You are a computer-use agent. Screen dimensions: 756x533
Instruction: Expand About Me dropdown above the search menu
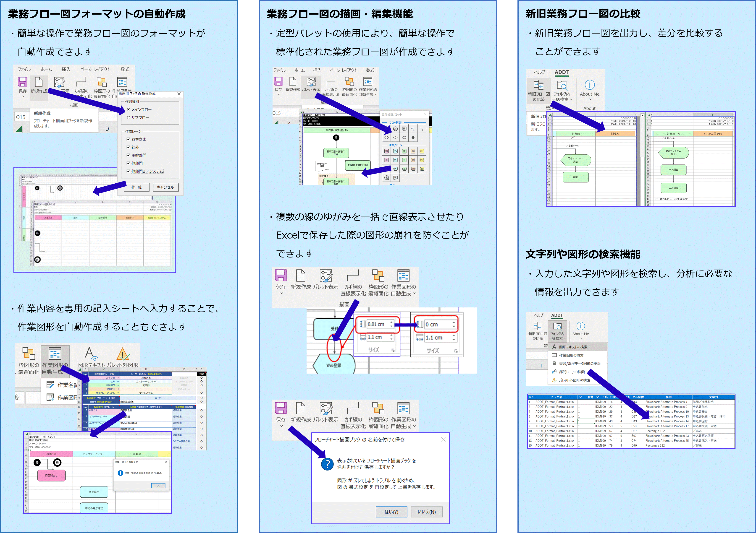[x=581, y=338]
